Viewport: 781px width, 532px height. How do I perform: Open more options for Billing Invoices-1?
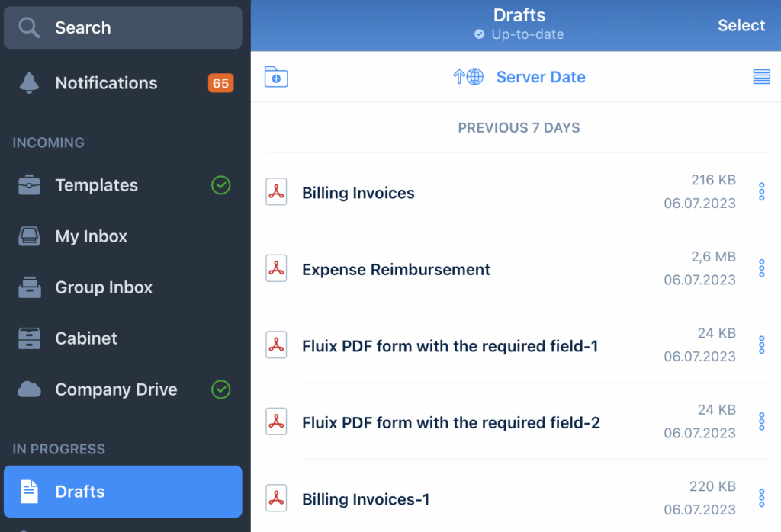pyautogui.click(x=761, y=498)
